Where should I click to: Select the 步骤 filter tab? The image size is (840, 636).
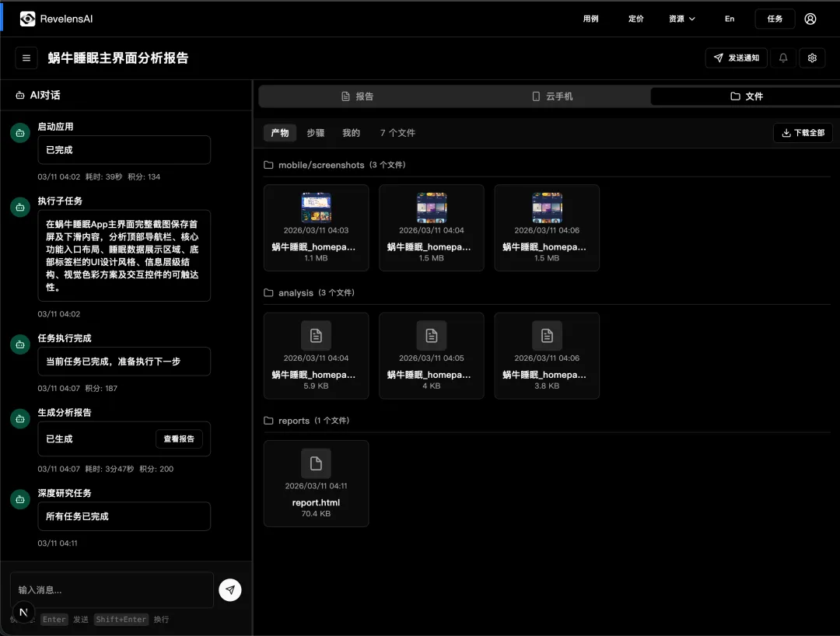(x=316, y=133)
